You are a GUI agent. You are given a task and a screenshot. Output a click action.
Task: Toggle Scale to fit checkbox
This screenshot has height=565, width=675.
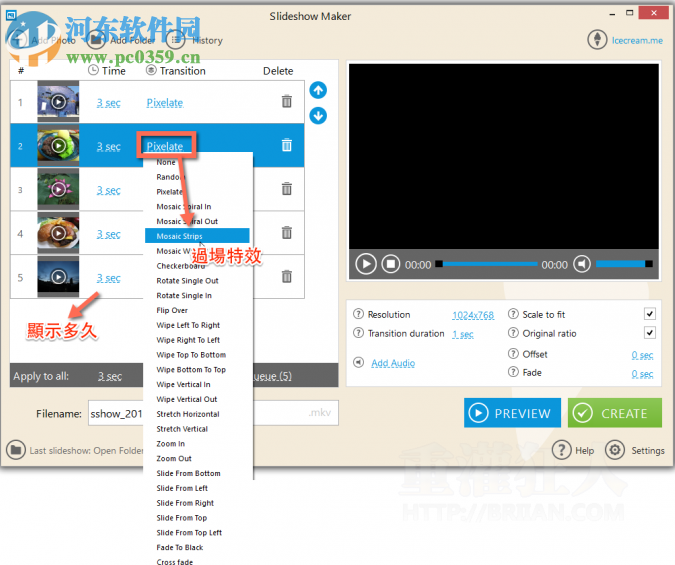click(650, 314)
